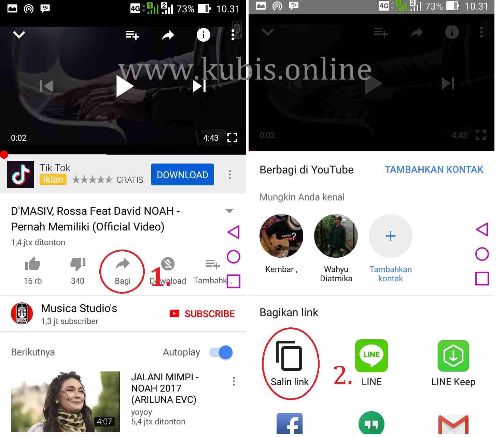
Task: Share link to LINE Keep
Action: 453,356
